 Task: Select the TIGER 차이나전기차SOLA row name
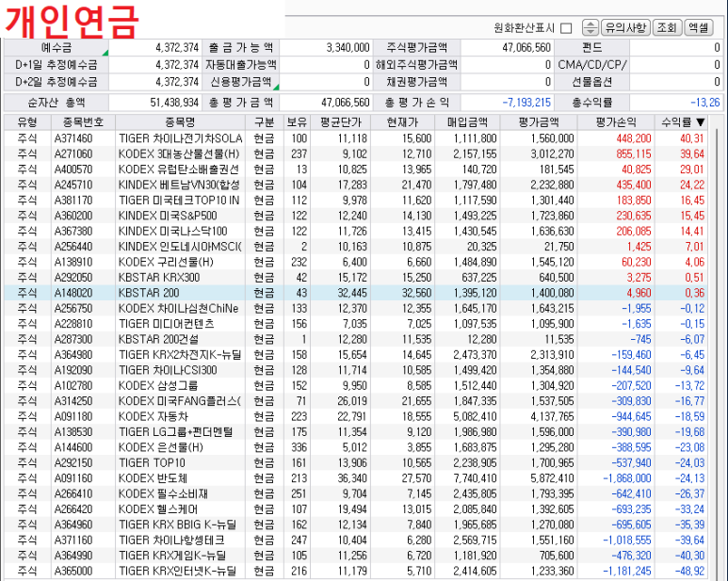coord(181,138)
